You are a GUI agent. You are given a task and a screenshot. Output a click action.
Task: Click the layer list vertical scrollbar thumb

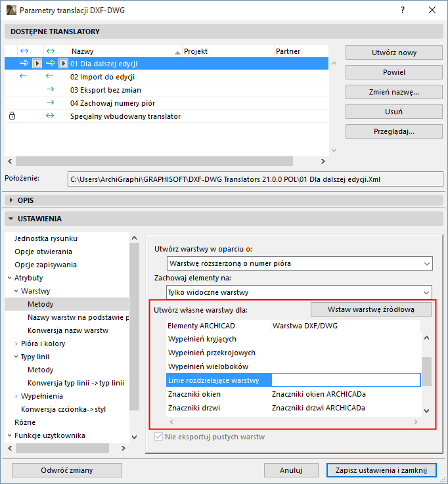(x=427, y=372)
